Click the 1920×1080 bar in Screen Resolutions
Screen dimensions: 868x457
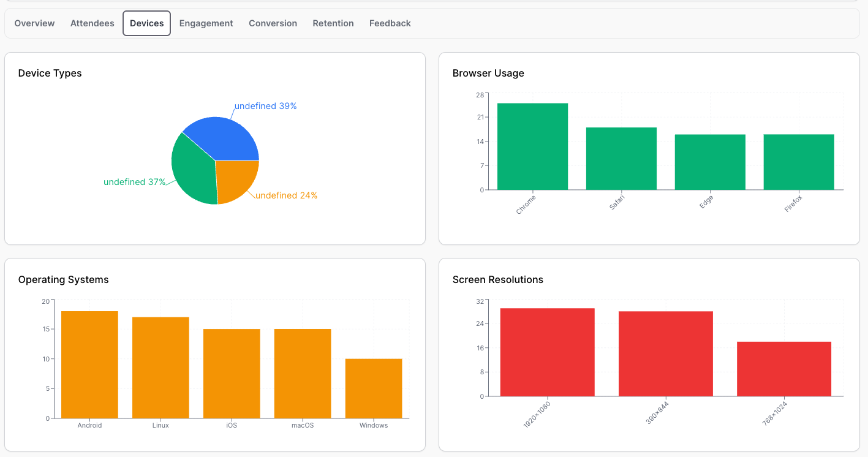(547, 352)
